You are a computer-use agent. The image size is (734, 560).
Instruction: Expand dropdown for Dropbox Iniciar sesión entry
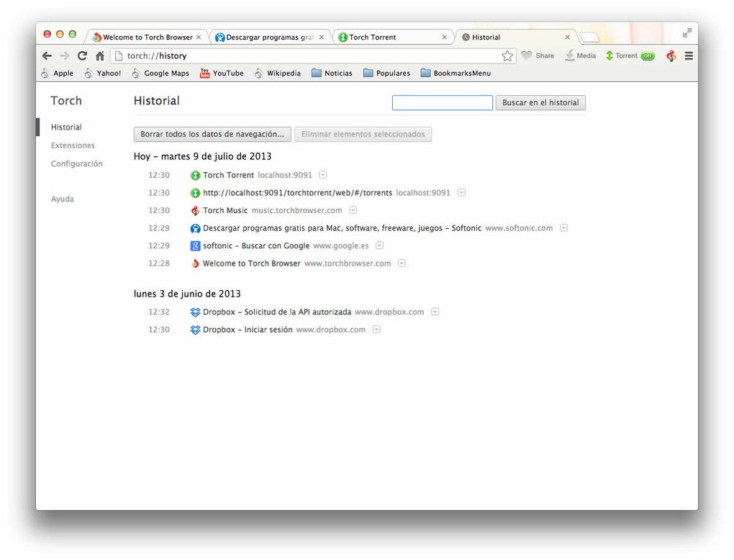[376, 329]
